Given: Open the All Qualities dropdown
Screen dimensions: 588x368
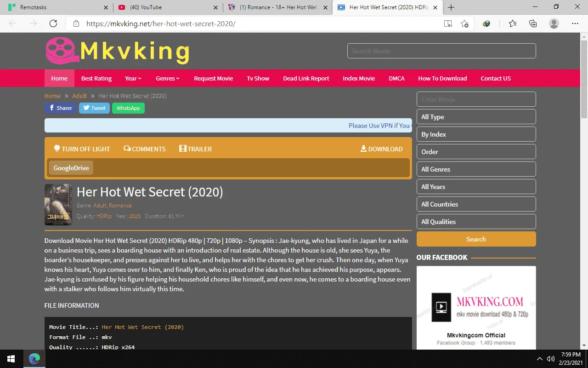Looking at the screenshot, I should coord(476,222).
